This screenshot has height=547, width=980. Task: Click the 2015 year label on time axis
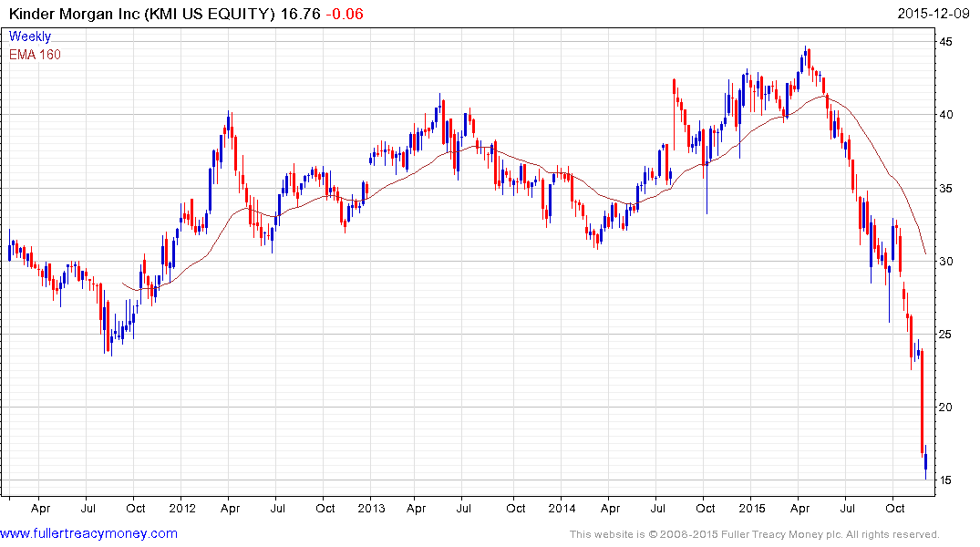pos(752,508)
